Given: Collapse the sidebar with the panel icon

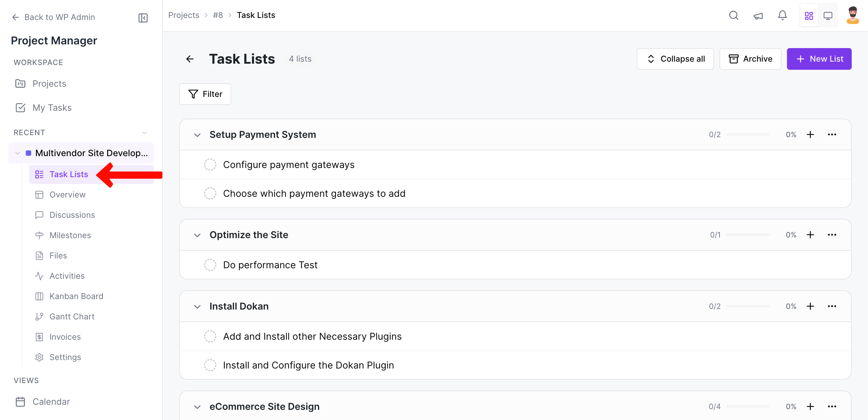Looking at the screenshot, I should click(142, 18).
